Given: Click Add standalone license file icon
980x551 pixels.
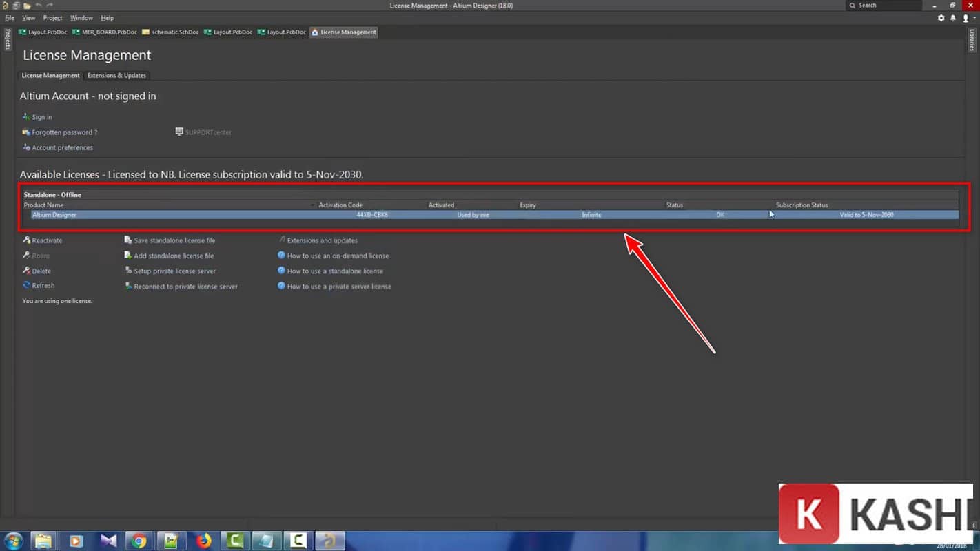Looking at the screenshot, I should pos(128,256).
